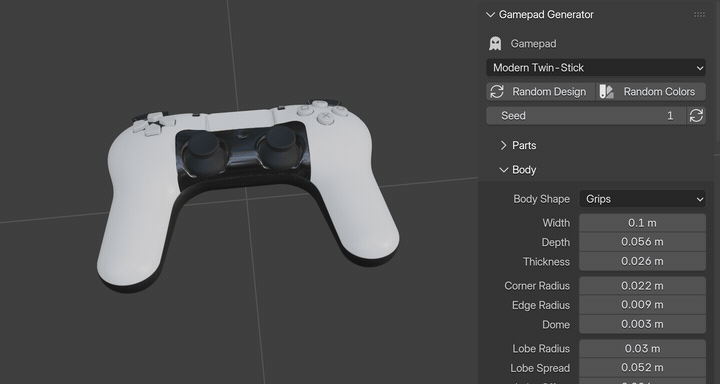Click the "Gamepad" label text

click(x=534, y=44)
